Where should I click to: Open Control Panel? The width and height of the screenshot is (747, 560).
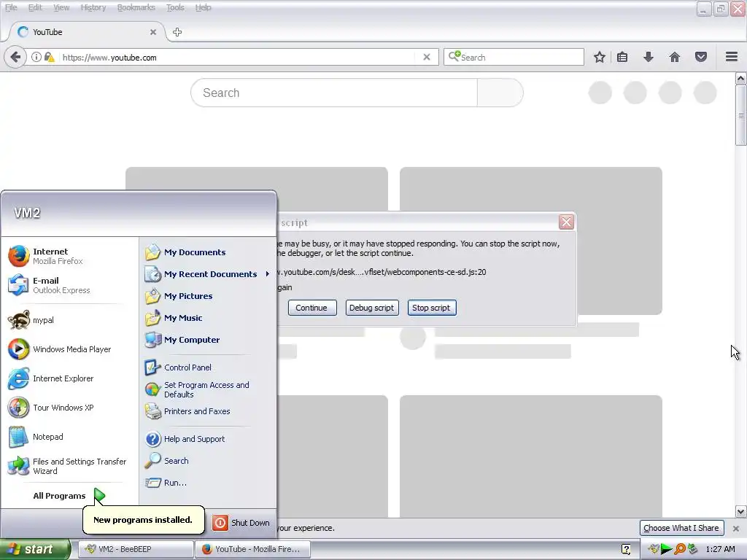(178, 367)
